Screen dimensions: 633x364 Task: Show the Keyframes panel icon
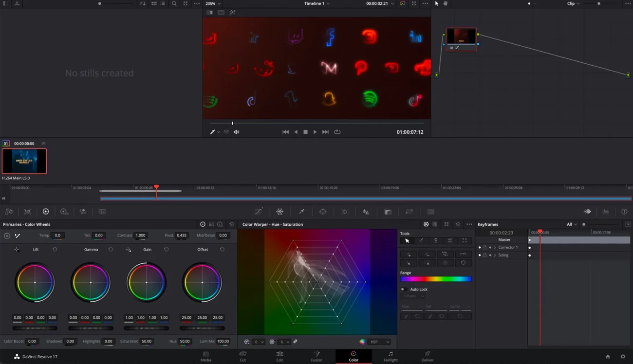[x=587, y=212]
